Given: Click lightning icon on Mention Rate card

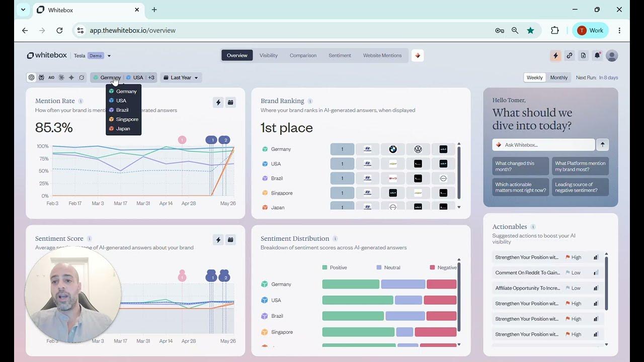Looking at the screenshot, I should (x=218, y=103).
